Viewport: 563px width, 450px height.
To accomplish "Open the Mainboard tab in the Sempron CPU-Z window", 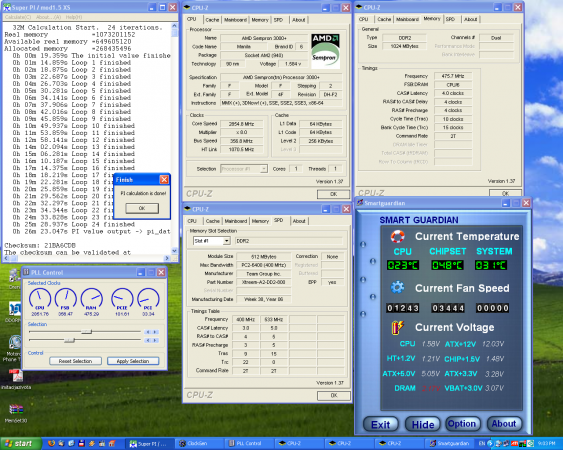I will (236, 20).
